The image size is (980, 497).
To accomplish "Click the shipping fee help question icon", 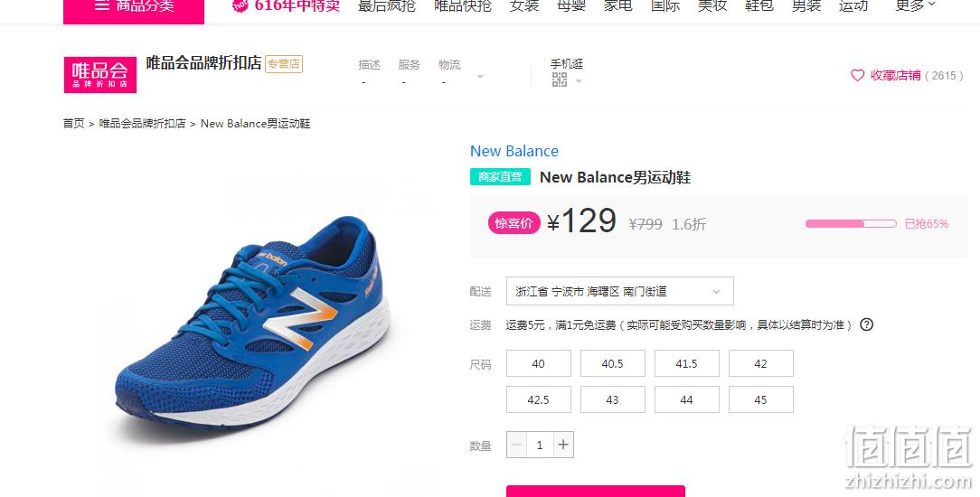I will coord(866,324).
